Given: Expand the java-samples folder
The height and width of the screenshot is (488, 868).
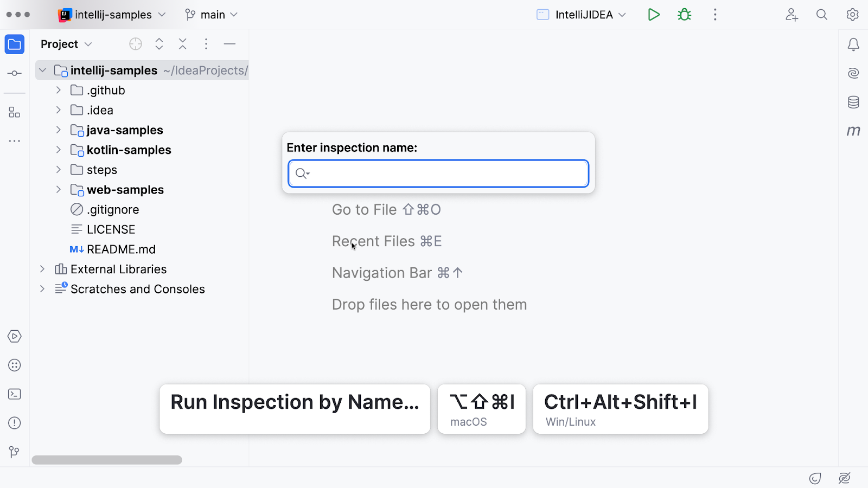Looking at the screenshot, I should 59,130.
